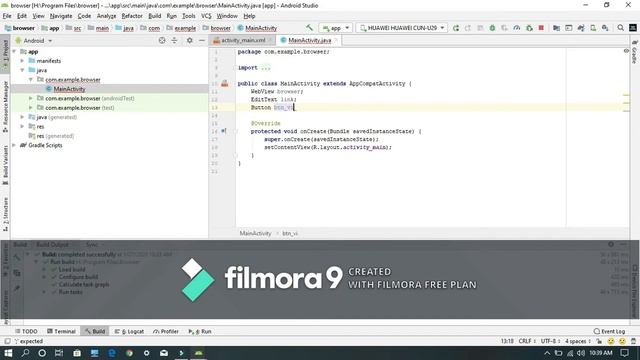This screenshot has height=360, width=640.
Task: Open Chrome from the Windows taskbar
Action: click(x=129, y=353)
